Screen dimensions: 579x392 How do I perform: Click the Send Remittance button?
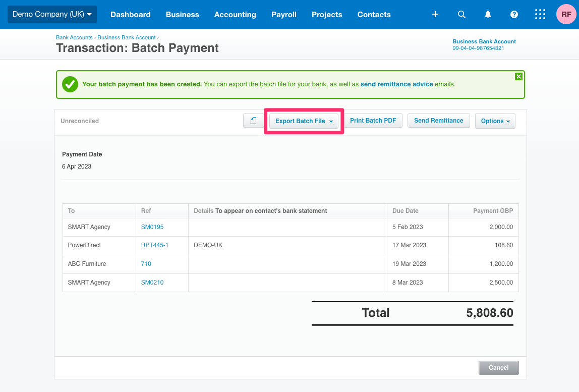point(438,121)
